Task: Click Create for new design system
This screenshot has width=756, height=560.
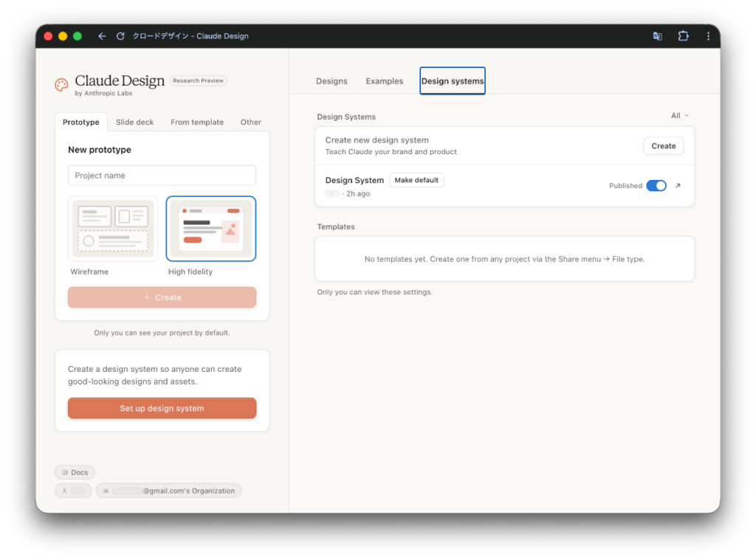Action: click(664, 146)
